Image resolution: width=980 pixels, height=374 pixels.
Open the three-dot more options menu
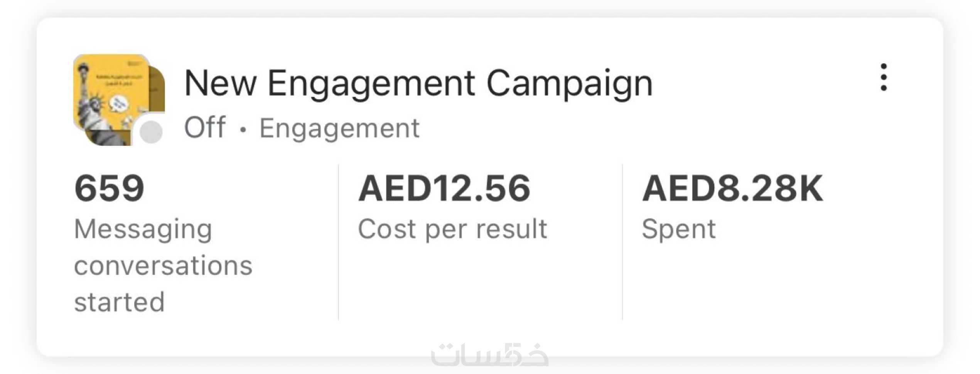point(884,77)
